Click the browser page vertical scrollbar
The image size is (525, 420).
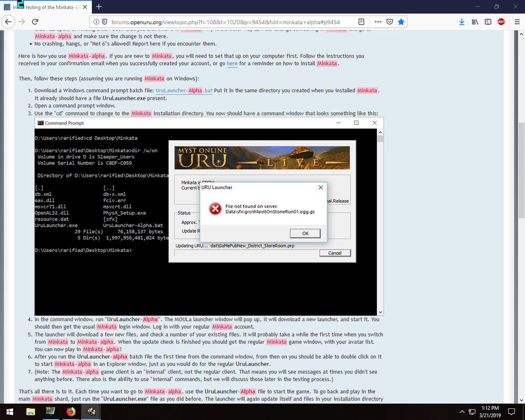[521, 171]
